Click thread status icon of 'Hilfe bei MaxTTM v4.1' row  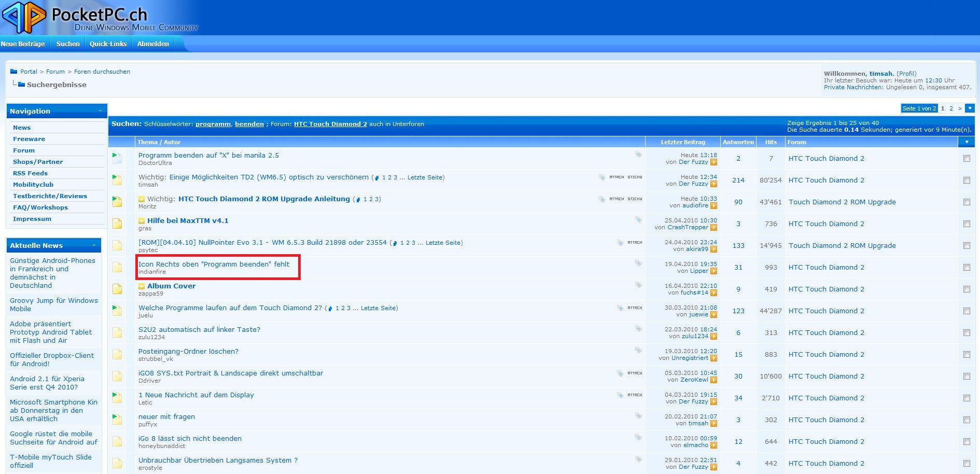[117, 224]
